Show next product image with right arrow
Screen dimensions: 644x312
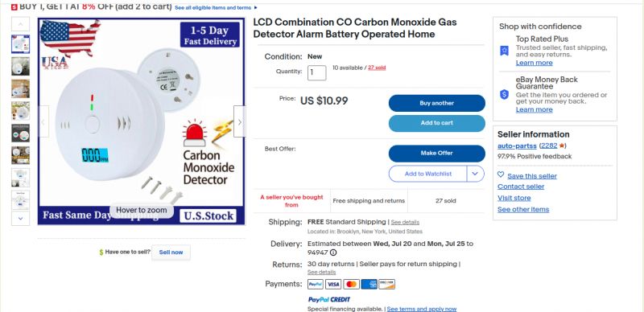(x=240, y=121)
